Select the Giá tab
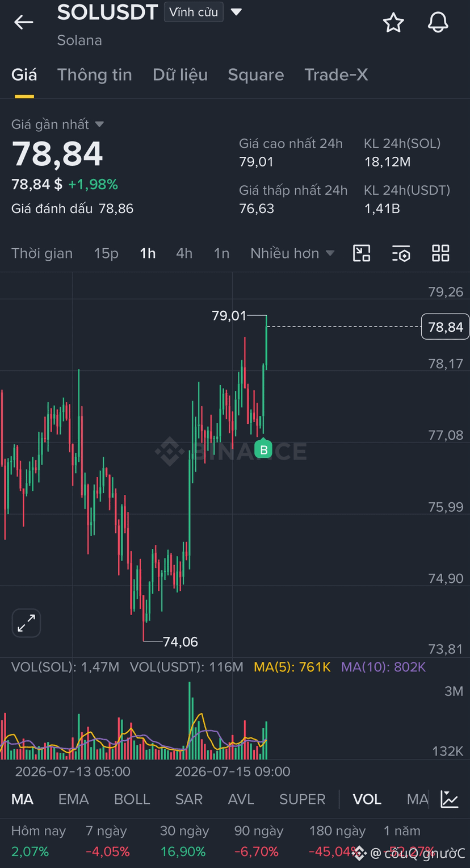Screen dimensions: 470x868 (x=24, y=75)
